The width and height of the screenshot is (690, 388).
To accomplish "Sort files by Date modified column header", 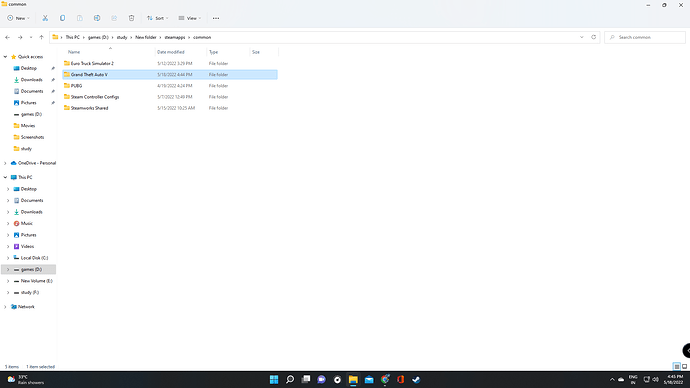I will click(x=171, y=52).
